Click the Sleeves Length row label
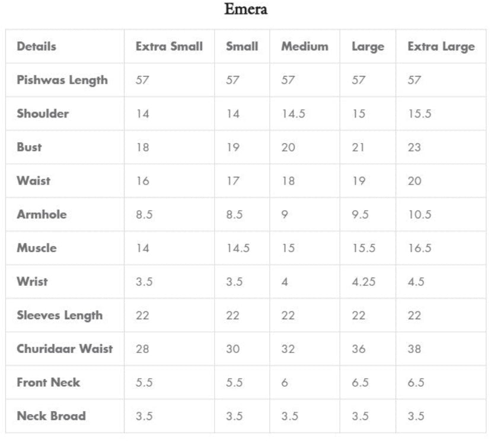Screen dimensions: 491x448 [59, 315]
